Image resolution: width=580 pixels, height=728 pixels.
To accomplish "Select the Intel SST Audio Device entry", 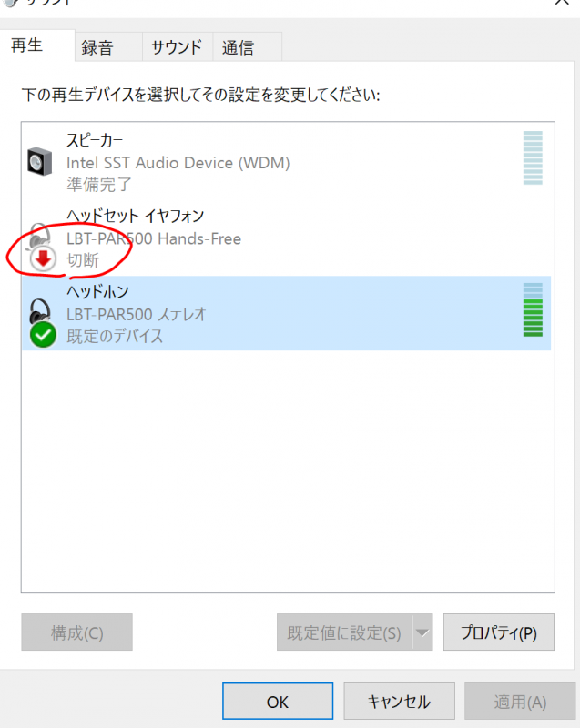I will [x=287, y=162].
